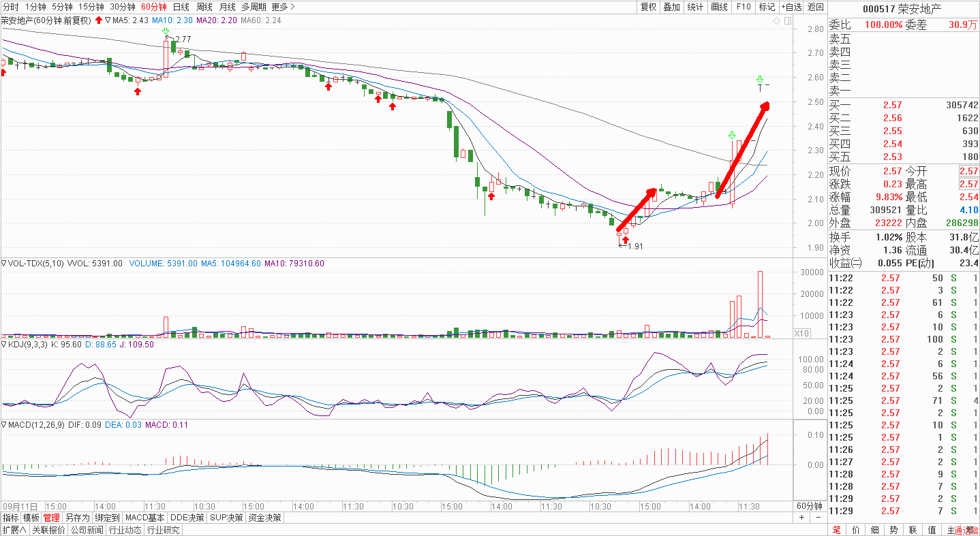Open the 60分钟 period selector at the chart's bottom right
The height and width of the screenshot is (536, 980).
click(810, 506)
